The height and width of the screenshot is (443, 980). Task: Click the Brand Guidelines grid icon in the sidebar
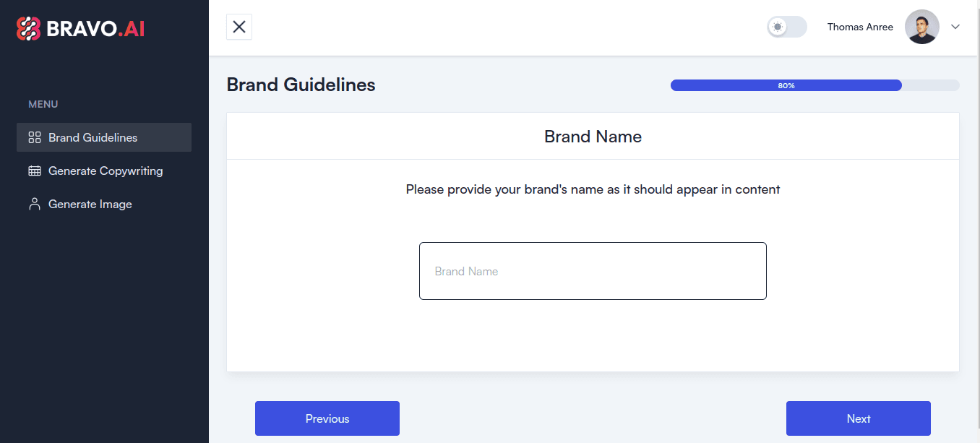pos(34,137)
